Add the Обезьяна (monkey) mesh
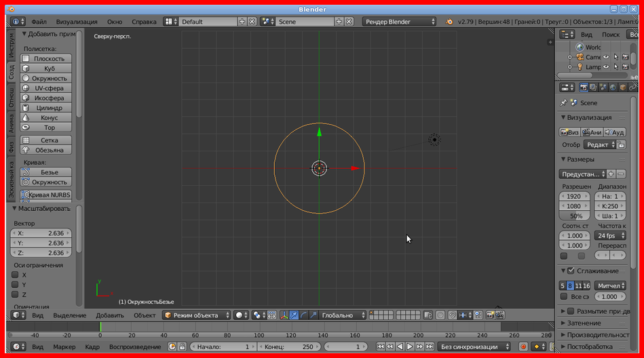The image size is (644, 358). 45,150
